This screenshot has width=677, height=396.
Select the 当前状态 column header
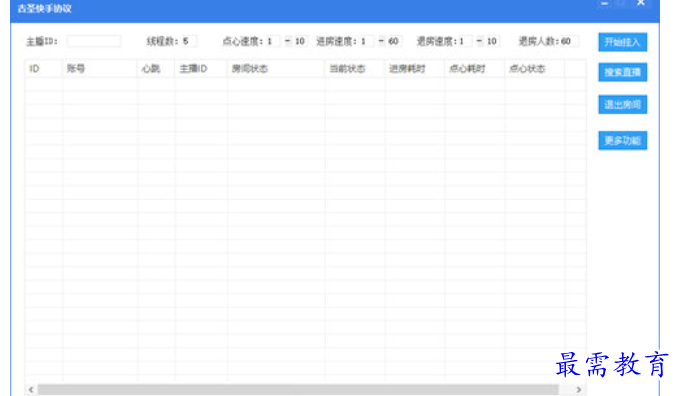[x=355, y=69]
